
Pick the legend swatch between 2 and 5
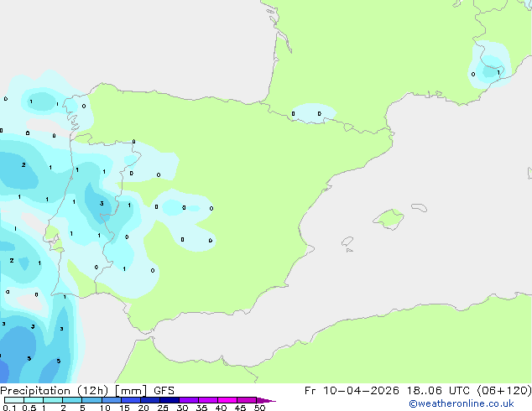(72, 400)
